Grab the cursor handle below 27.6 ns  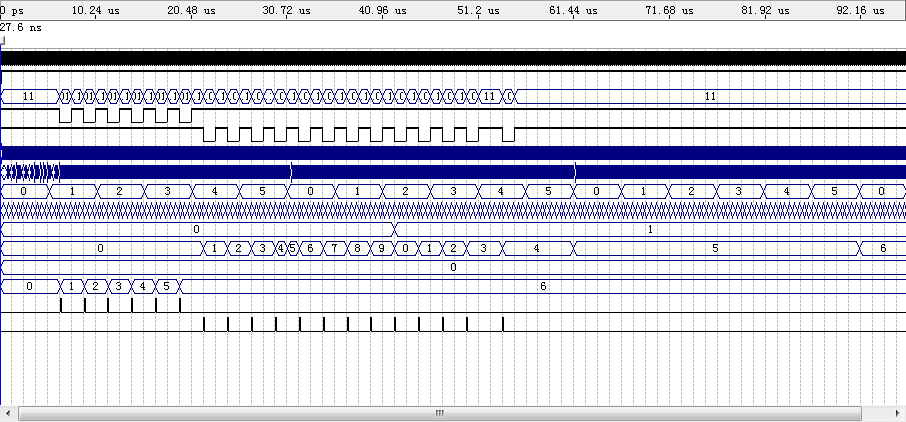[2, 40]
